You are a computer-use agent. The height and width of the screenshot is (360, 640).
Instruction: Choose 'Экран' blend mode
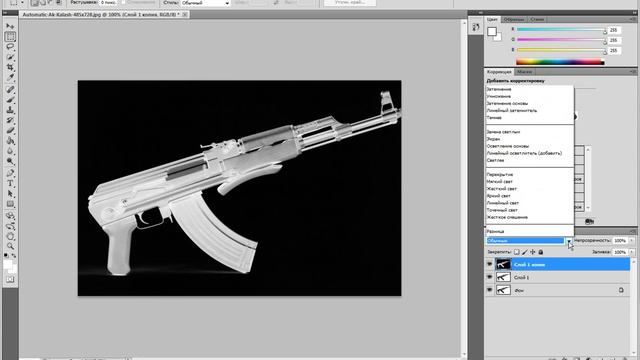[x=493, y=139]
